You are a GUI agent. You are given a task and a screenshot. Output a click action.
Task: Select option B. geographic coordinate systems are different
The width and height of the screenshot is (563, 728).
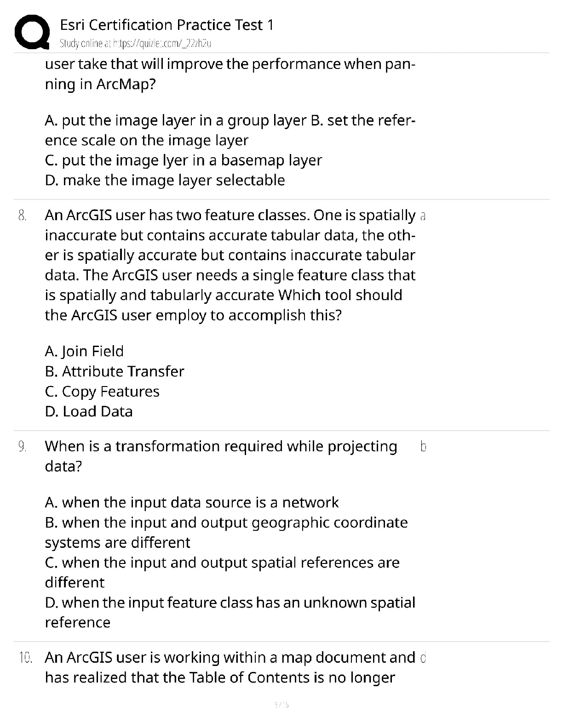click(x=226, y=532)
